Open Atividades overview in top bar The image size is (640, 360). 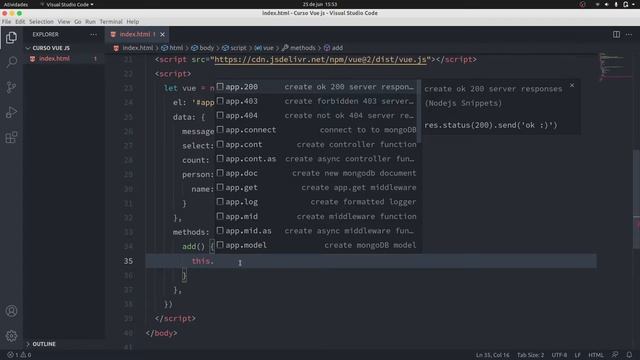(x=16, y=4)
